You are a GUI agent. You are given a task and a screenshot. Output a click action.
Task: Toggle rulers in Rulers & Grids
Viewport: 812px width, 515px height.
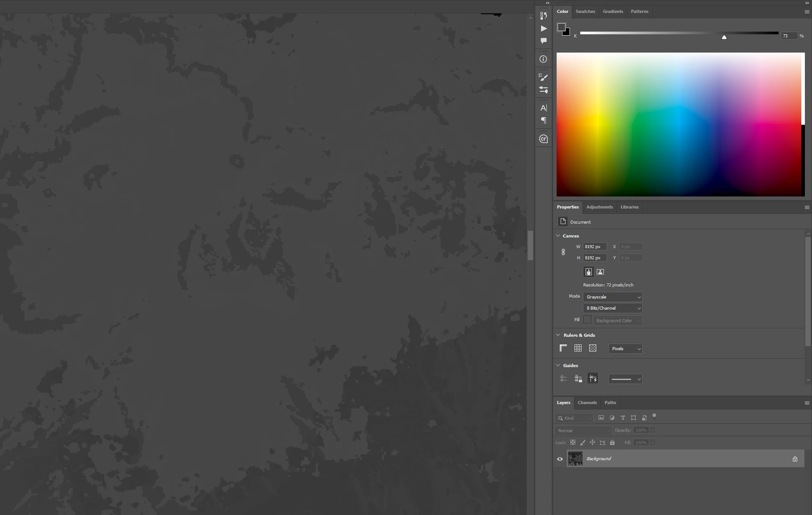563,348
